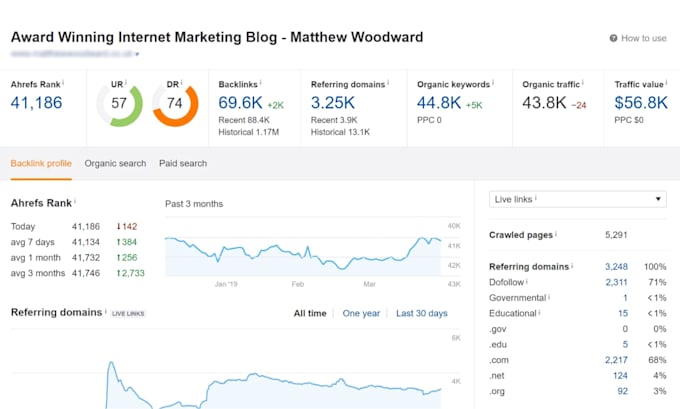Select the Crawled pages value 5,291

pos(616,235)
